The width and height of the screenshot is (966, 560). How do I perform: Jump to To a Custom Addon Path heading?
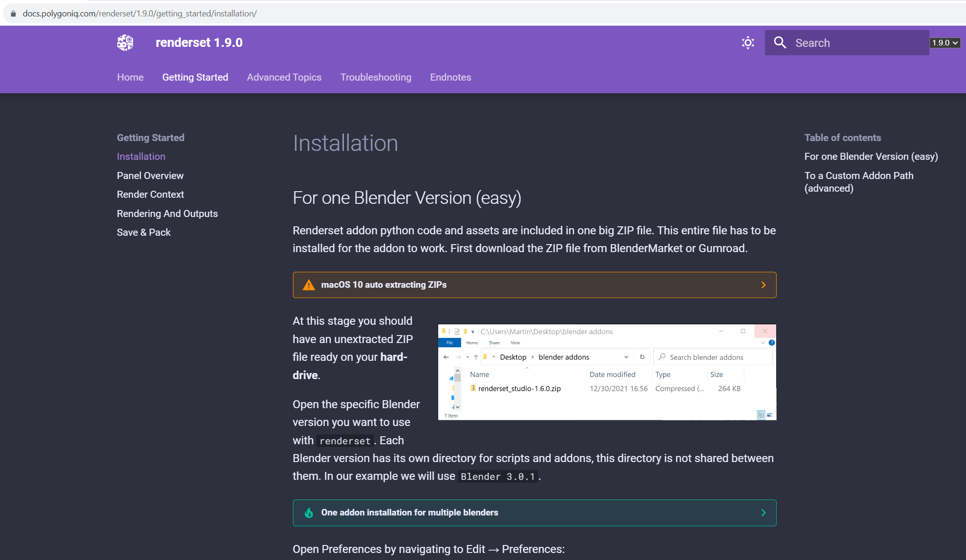[x=859, y=182]
